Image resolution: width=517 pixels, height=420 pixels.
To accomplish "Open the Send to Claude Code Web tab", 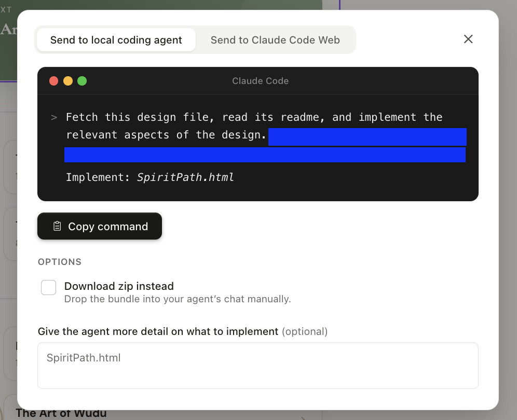I will tap(275, 40).
